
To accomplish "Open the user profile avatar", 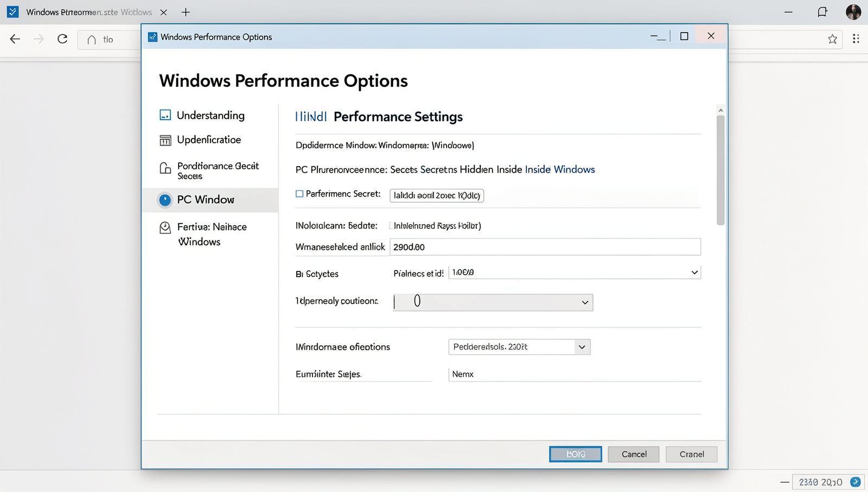I will (853, 12).
